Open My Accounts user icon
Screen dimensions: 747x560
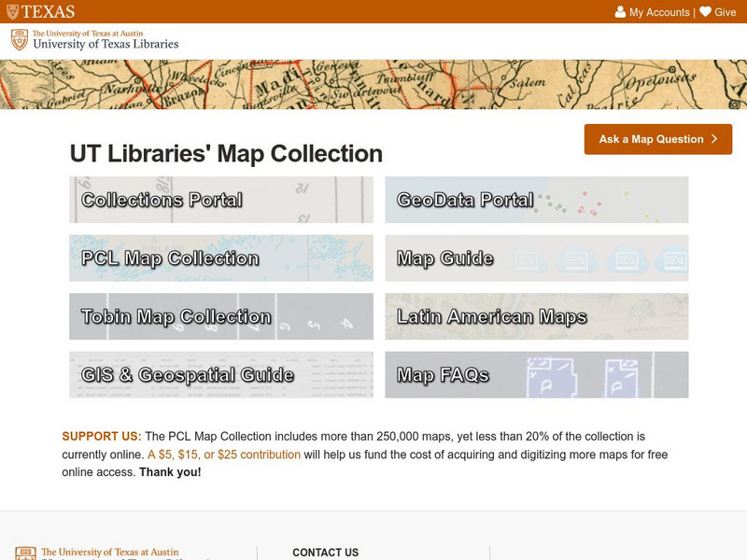coord(620,12)
